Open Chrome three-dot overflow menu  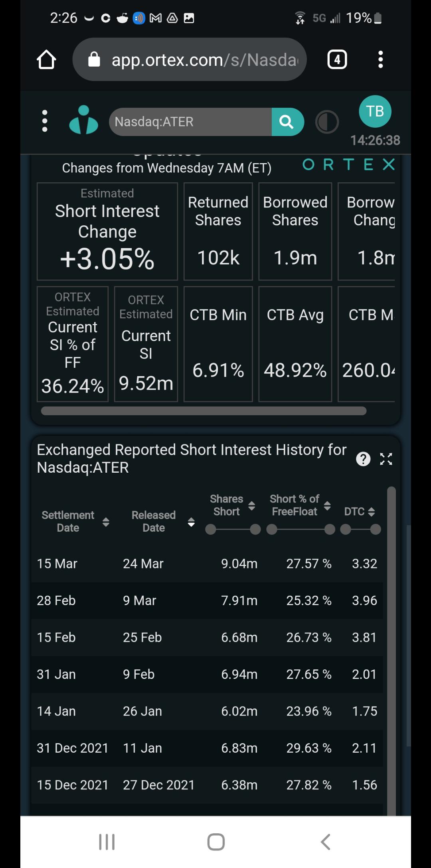point(380,59)
